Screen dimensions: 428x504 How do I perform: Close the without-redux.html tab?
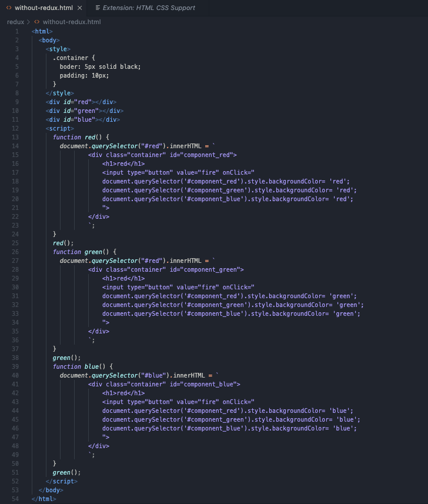coord(80,8)
